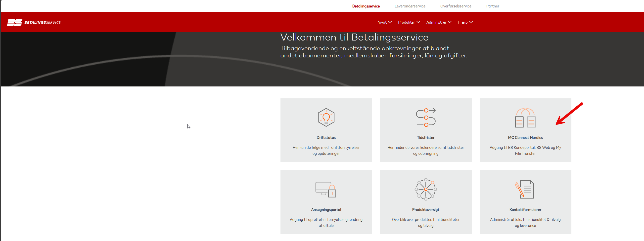The width and height of the screenshot is (644, 241).
Task: Click the Tidsfrister timeline path icon
Action: click(x=425, y=117)
